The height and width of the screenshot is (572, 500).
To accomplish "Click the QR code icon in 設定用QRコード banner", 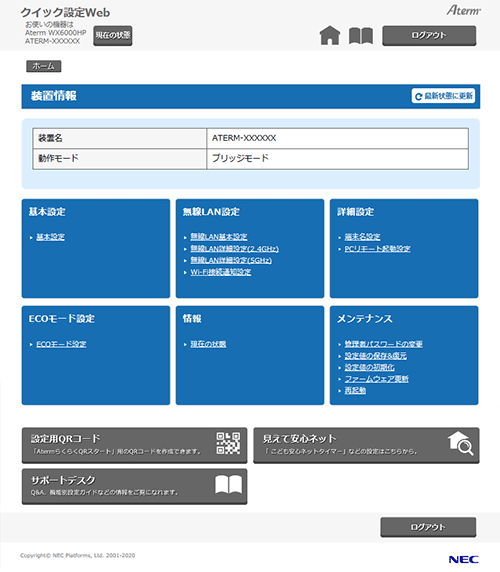I will pos(228,443).
